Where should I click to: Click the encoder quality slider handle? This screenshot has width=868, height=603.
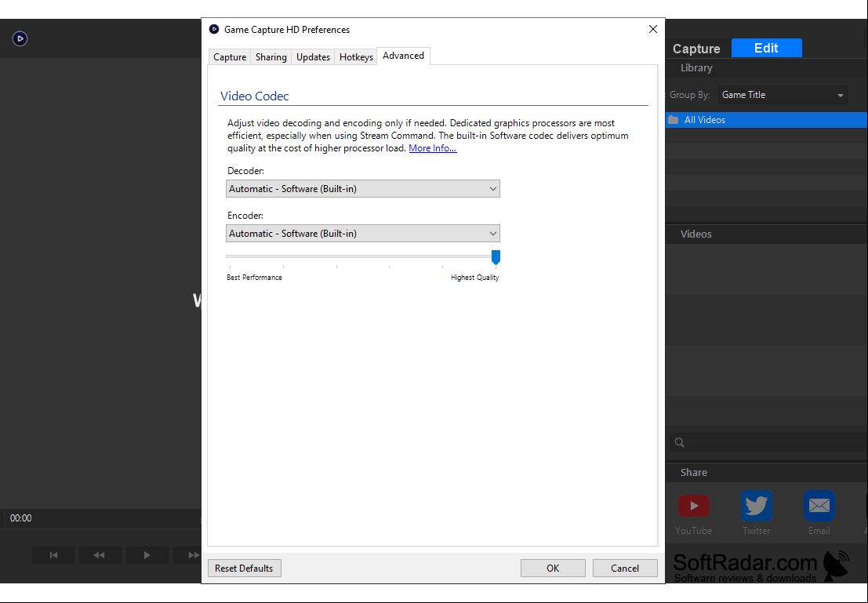coord(496,257)
